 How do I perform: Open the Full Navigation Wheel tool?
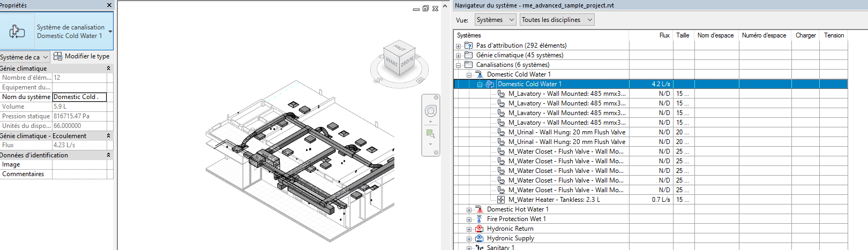click(x=430, y=111)
